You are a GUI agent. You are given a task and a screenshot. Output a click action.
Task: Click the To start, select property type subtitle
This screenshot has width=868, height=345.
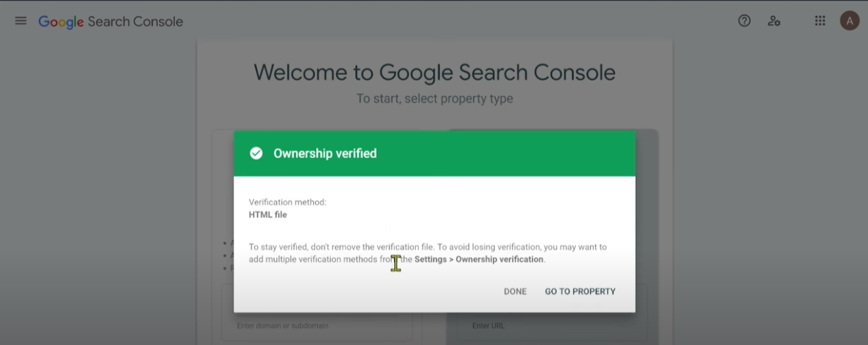[434, 99]
